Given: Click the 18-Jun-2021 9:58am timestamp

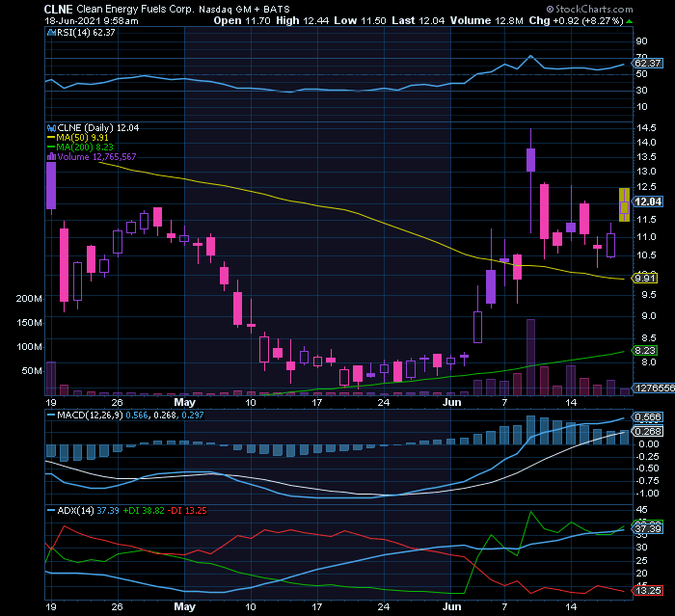Looking at the screenshot, I should (92, 20).
